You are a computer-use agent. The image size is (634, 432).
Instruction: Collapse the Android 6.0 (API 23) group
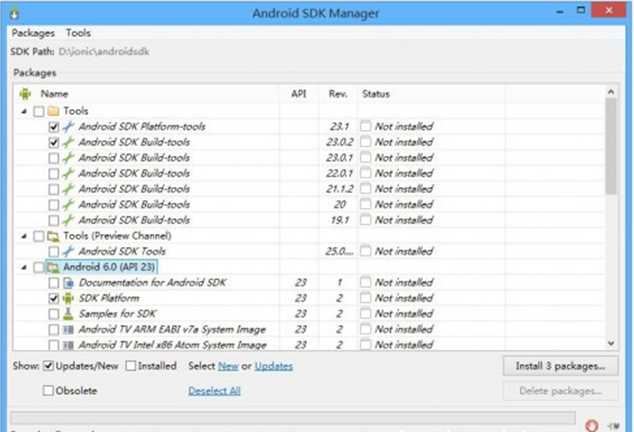click(24, 267)
